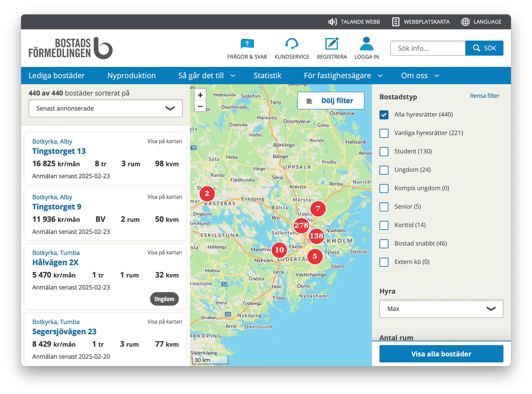Open the Webbplatskarta sitemap icon
Viewport: 532px width, 394px height.
(396, 22)
